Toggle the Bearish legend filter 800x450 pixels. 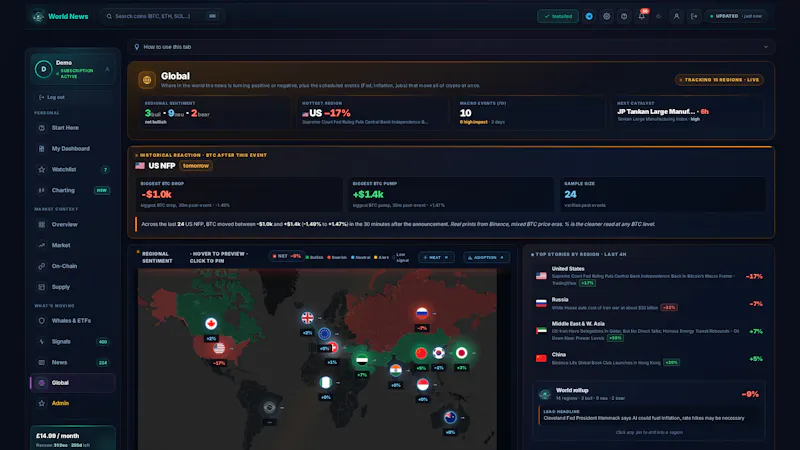(x=337, y=258)
